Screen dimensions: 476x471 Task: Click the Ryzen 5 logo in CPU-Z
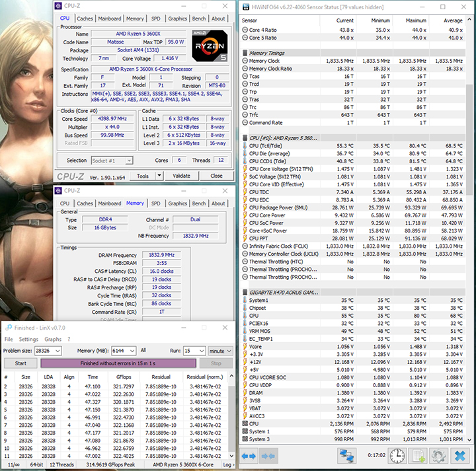tap(210, 46)
